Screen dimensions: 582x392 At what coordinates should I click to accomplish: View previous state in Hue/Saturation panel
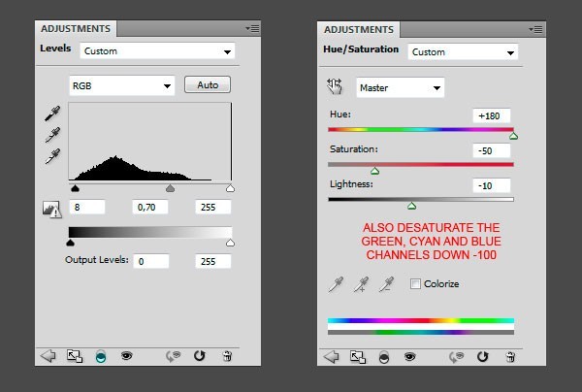(x=456, y=357)
